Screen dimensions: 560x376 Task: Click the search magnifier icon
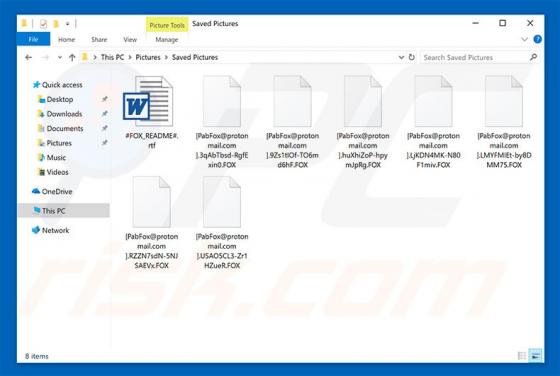click(533, 57)
